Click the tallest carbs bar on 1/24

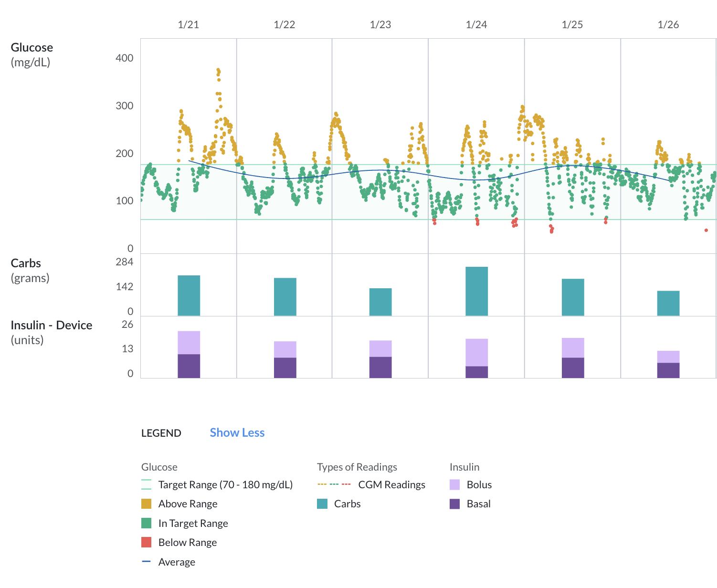pyautogui.click(x=476, y=291)
